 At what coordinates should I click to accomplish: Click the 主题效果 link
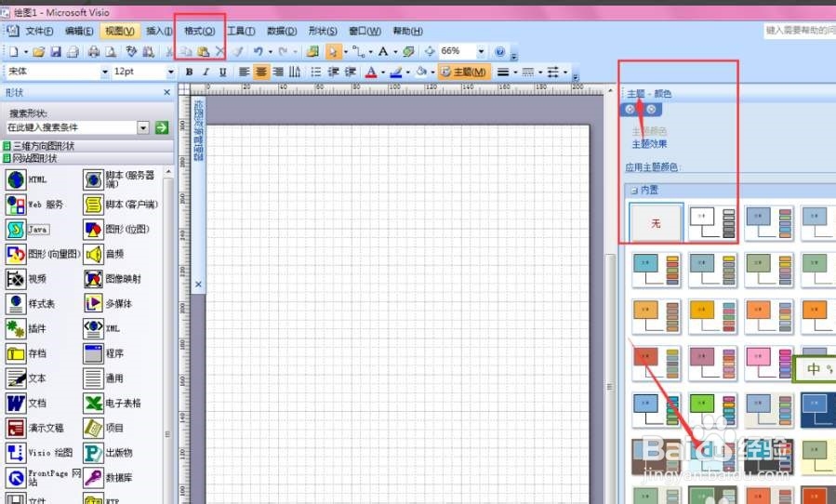(649, 144)
